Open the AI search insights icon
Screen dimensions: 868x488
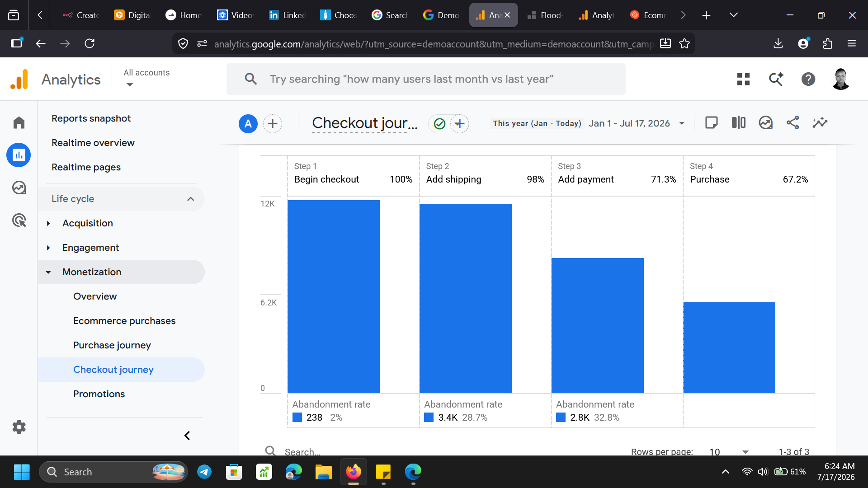coord(776,79)
